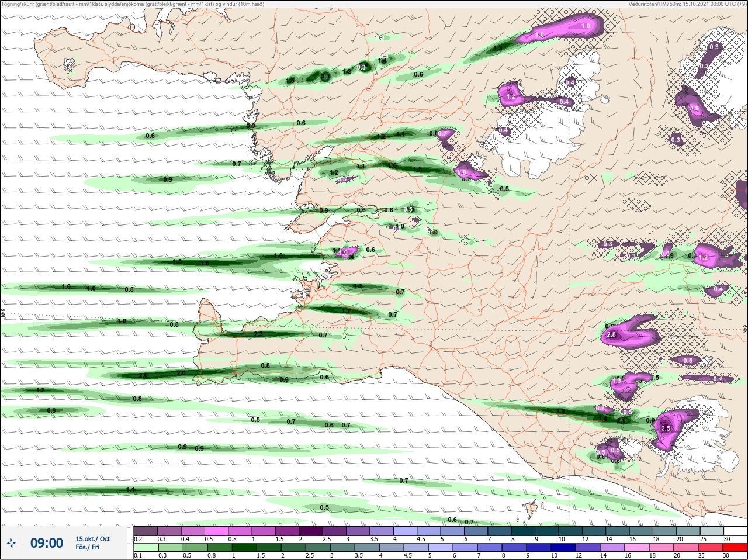Click the '2.5' value inside the purple snow area
Screen dimensions: 748x560
click(666, 428)
